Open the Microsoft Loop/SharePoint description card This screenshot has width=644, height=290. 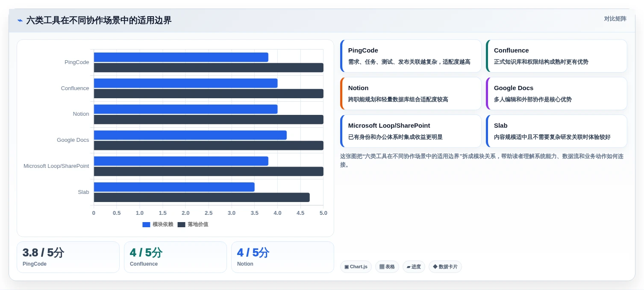tap(411, 131)
